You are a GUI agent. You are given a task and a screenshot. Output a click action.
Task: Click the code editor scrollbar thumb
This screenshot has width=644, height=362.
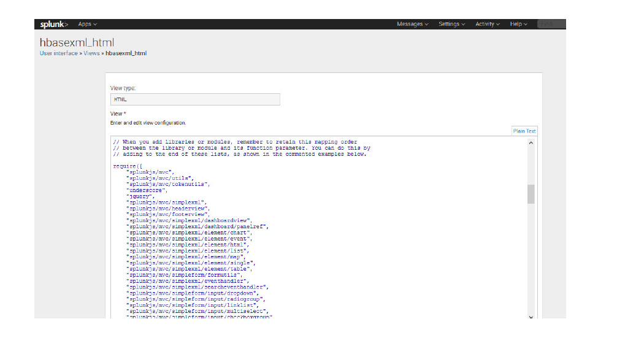click(531, 194)
